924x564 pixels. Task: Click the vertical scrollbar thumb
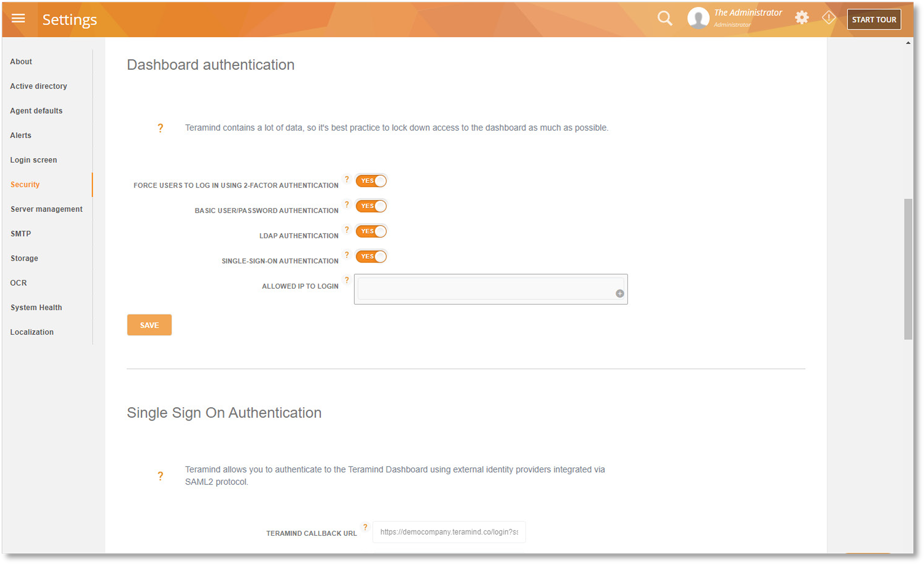point(908,270)
